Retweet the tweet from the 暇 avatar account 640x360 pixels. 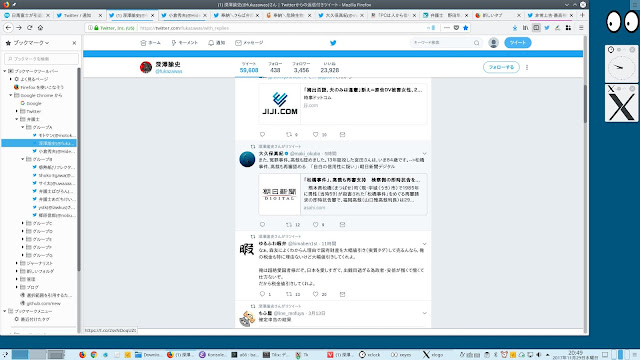pos(289,294)
